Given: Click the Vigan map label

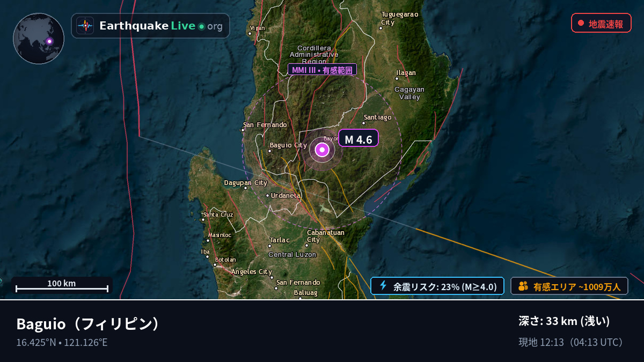Looking at the screenshot, I should pos(258,28).
